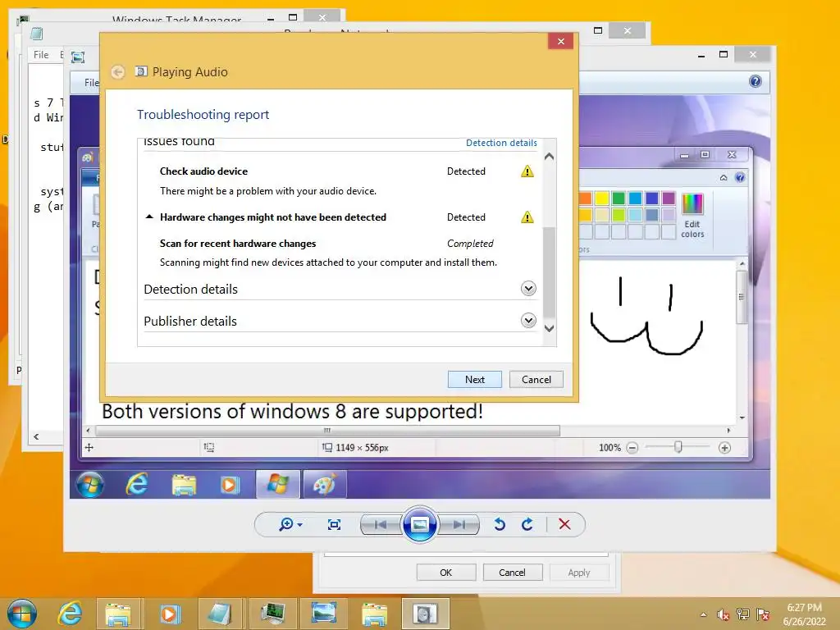
Task: Click Cancel in the background dialog
Action: point(512,572)
